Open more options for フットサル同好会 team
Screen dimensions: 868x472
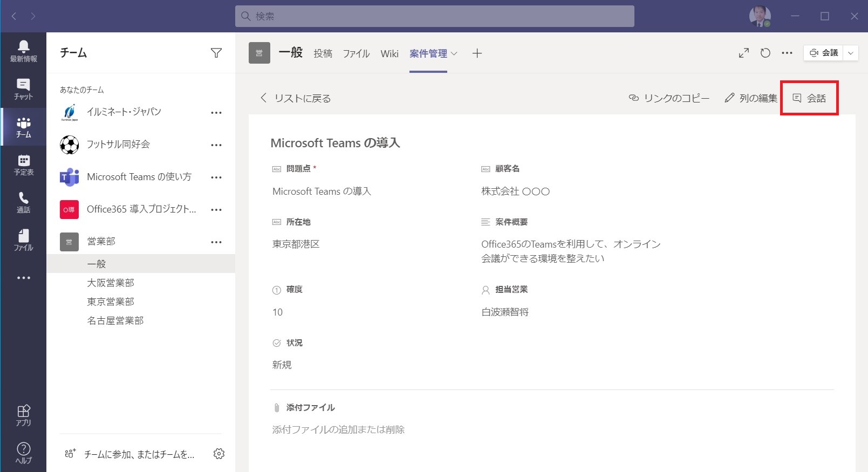point(216,145)
